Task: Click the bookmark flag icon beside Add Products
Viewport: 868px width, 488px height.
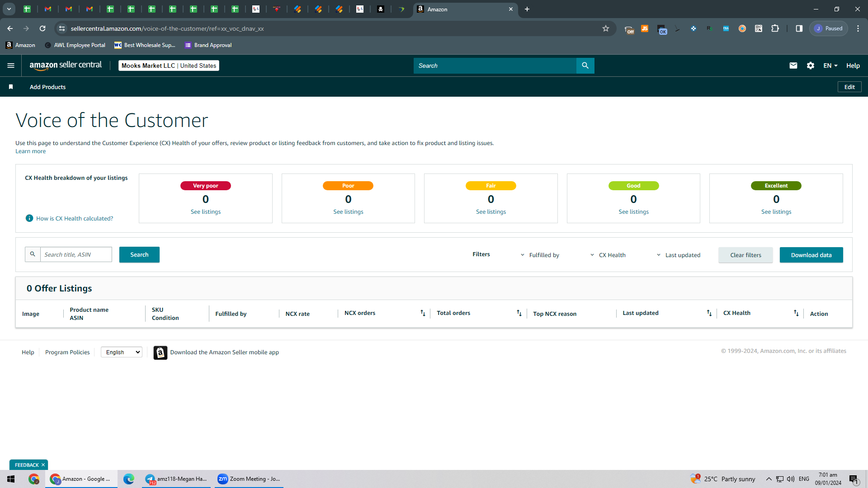Action: [x=11, y=87]
